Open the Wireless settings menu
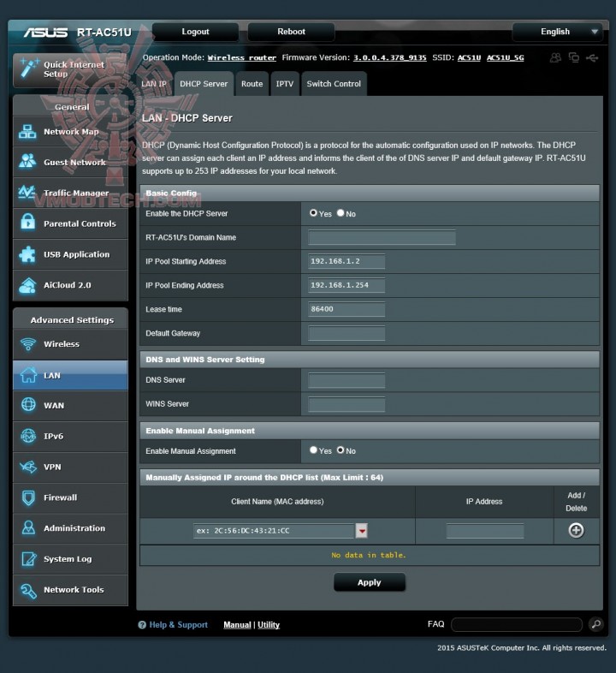 [70, 344]
